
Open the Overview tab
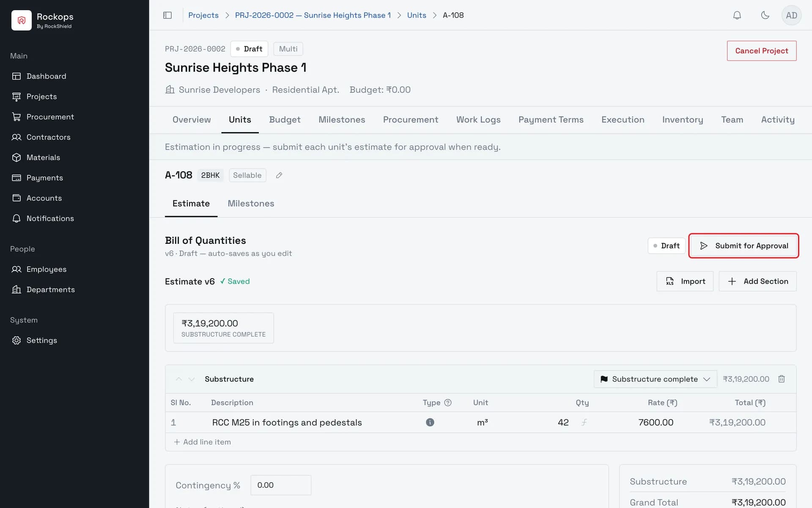pos(192,120)
